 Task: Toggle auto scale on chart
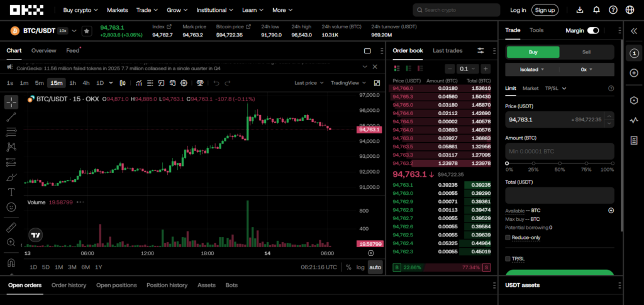click(375, 267)
